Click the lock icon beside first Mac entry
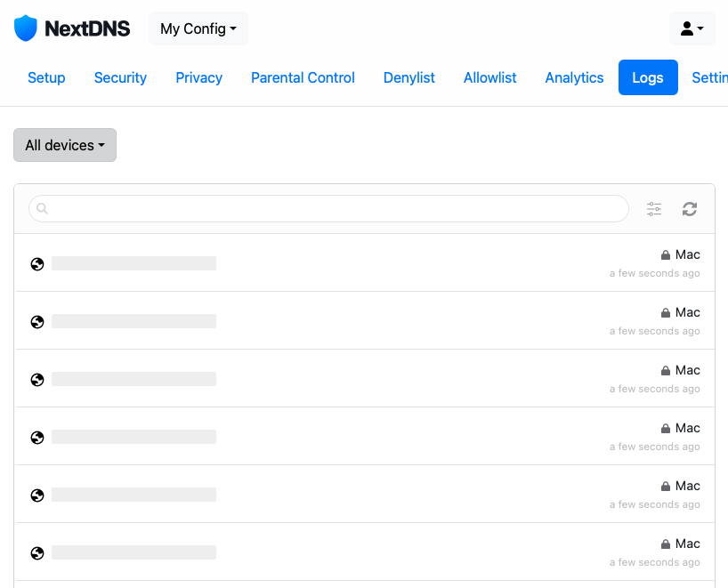The image size is (728, 588). (665, 255)
